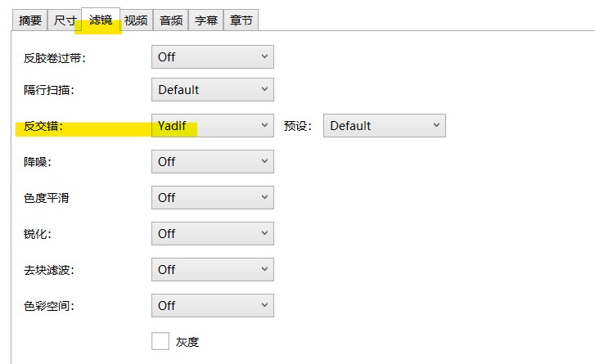The width and height of the screenshot is (595, 364).
Task: Click the 预设 label text
Action: (x=298, y=127)
